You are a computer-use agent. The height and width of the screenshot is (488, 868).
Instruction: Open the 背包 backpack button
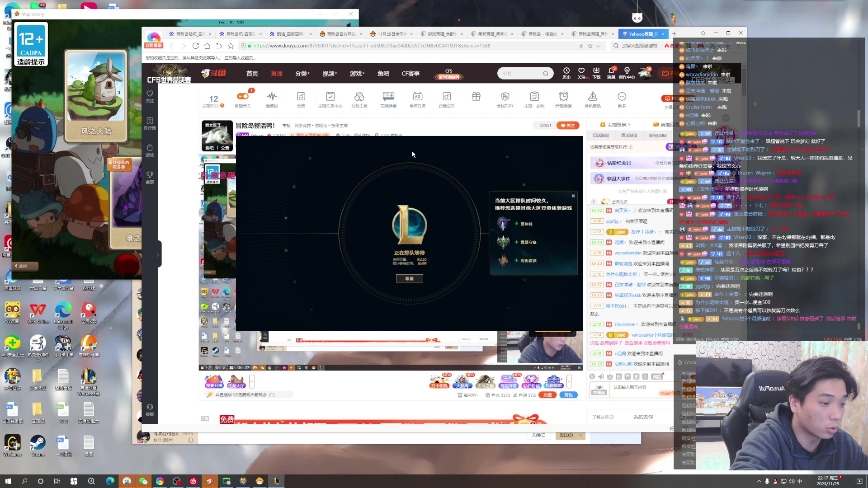point(568,395)
